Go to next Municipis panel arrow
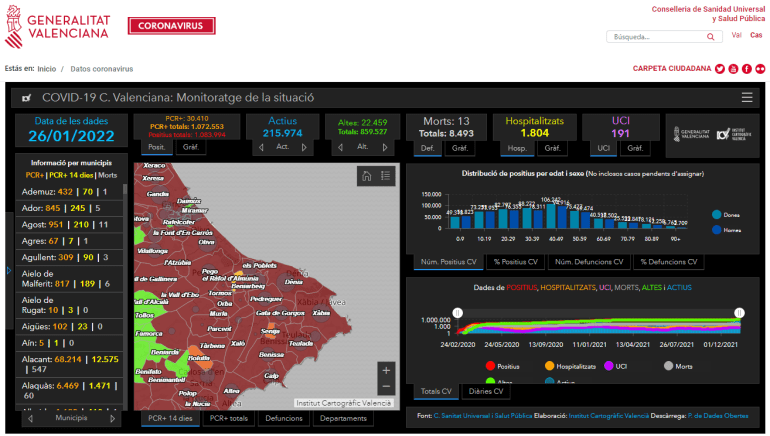This screenshot has width=770, height=436. click(115, 419)
